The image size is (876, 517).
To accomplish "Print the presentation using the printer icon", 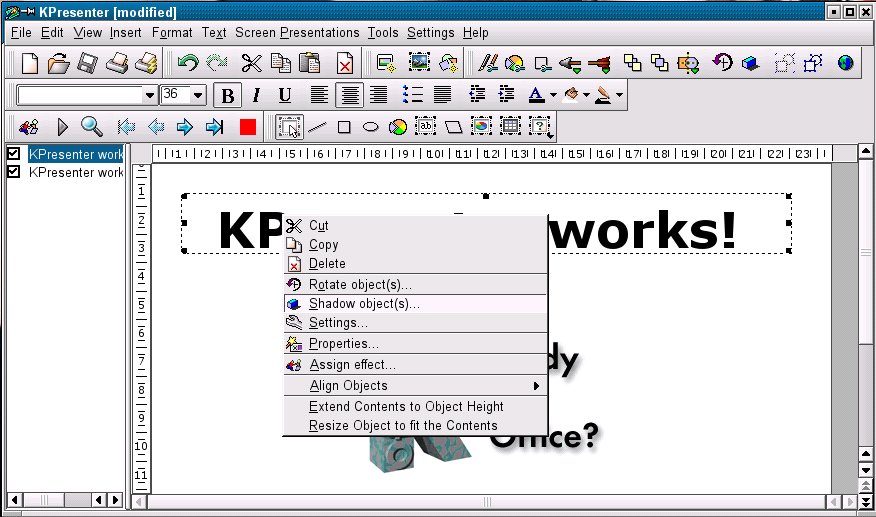I will 117,63.
